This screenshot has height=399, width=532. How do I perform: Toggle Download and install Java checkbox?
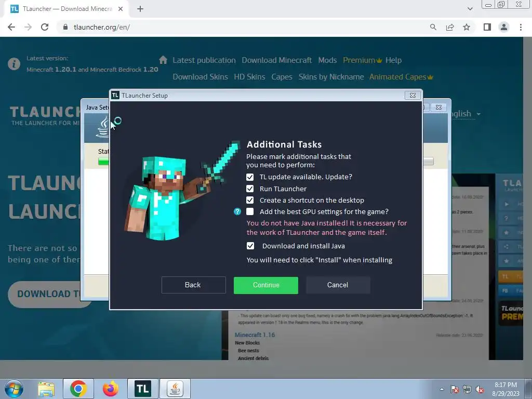(x=250, y=246)
